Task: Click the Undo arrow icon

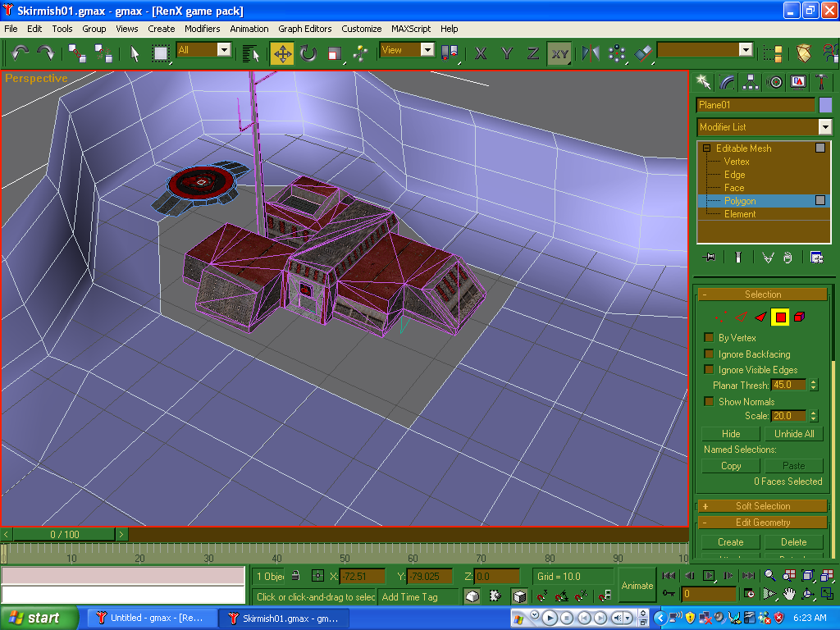Action: [x=20, y=54]
